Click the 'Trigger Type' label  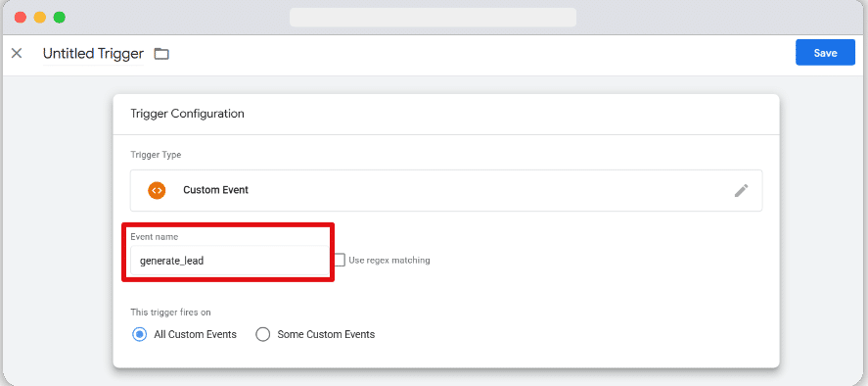coord(156,156)
